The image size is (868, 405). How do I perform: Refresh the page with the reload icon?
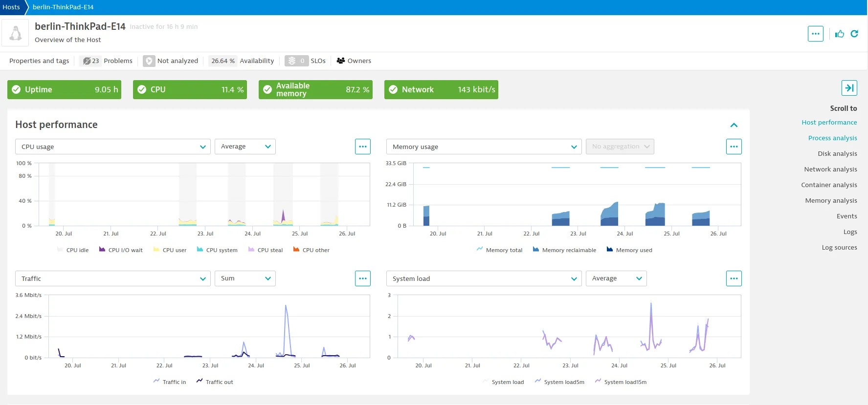(854, 34)
